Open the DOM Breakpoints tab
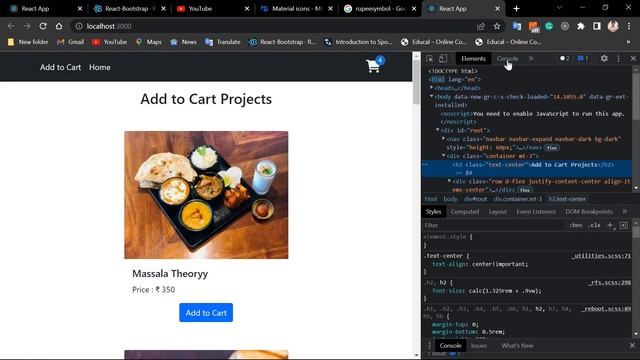Screen dimensions: 640x360 point(589,212)
